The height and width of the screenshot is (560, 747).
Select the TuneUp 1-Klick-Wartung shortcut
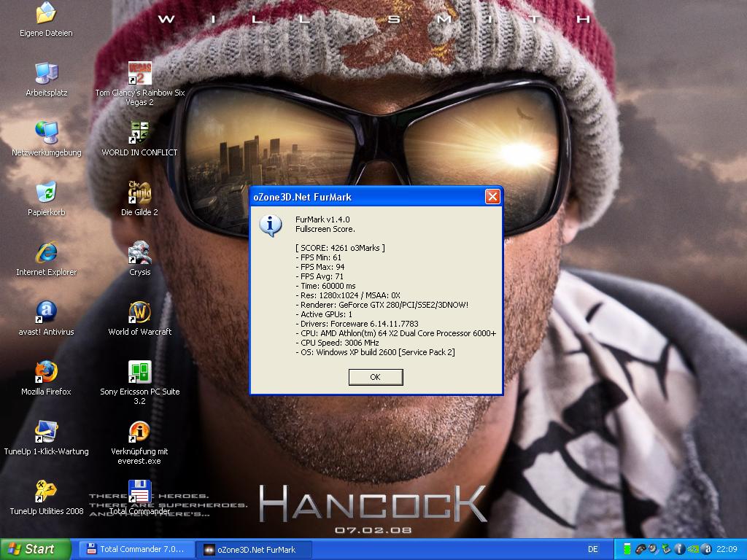point(46,438)
